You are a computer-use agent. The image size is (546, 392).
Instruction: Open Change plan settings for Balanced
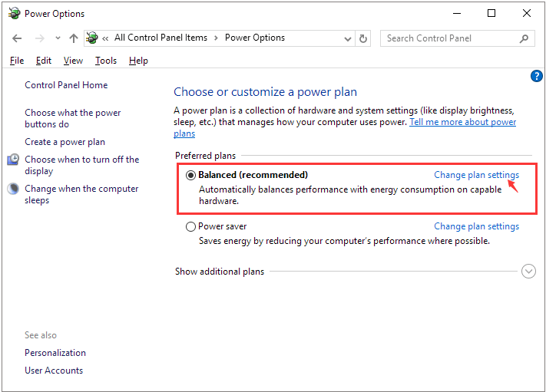(x=476, y=175)
